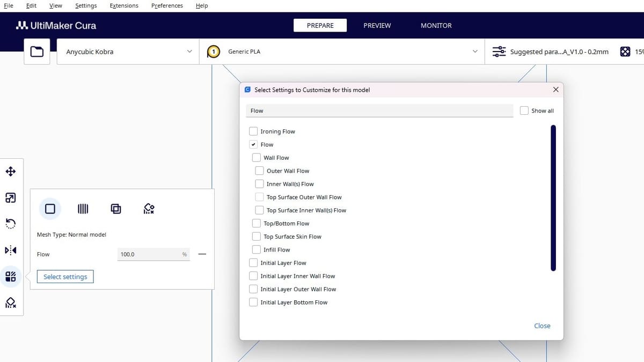Close the Select Settings dialog with X

[x=555, y=90]
